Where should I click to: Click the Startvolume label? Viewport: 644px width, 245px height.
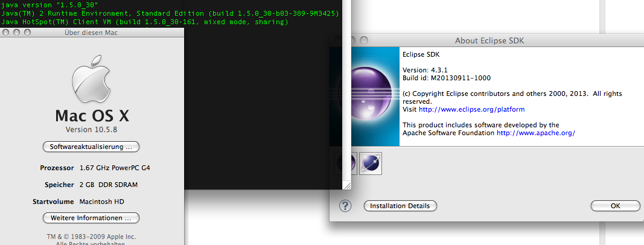tap(53, 202)
